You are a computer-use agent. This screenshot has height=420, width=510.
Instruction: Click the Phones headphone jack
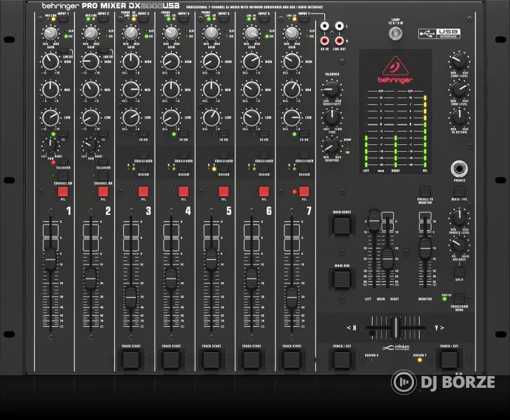pos(460,169)
